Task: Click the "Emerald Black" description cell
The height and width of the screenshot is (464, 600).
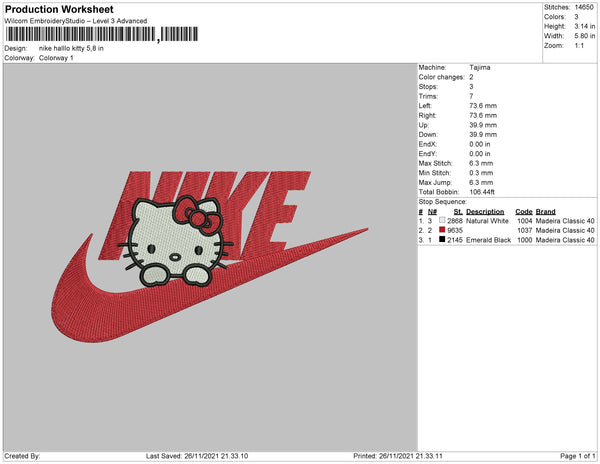Action: (x=489, y=240)
